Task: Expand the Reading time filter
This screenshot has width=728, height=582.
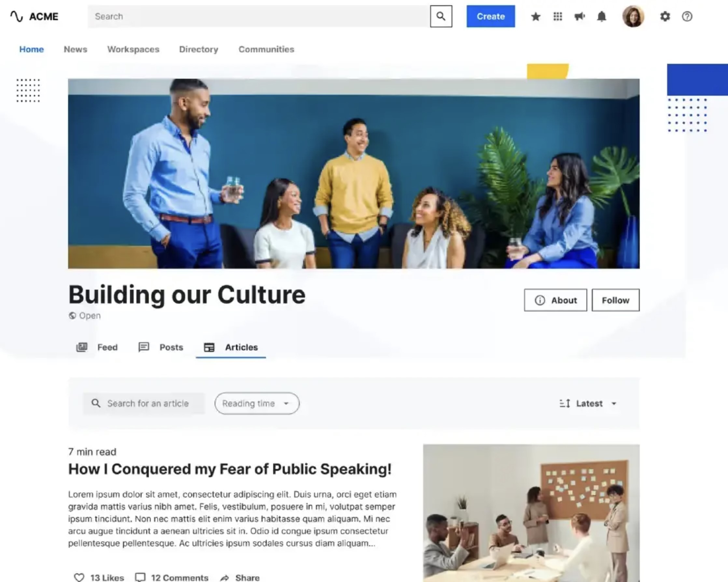Action: point(257,403)
